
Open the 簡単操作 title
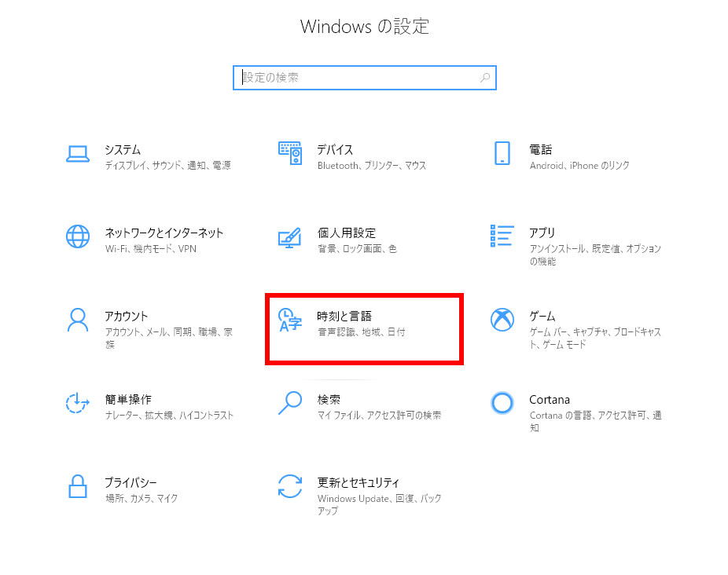point(128,399)
